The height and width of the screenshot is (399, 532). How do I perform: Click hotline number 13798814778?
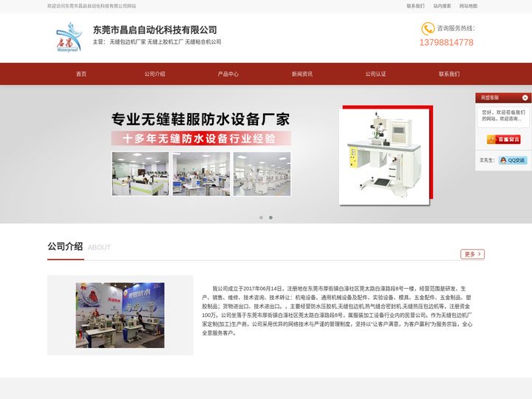[x=446, y=42]
